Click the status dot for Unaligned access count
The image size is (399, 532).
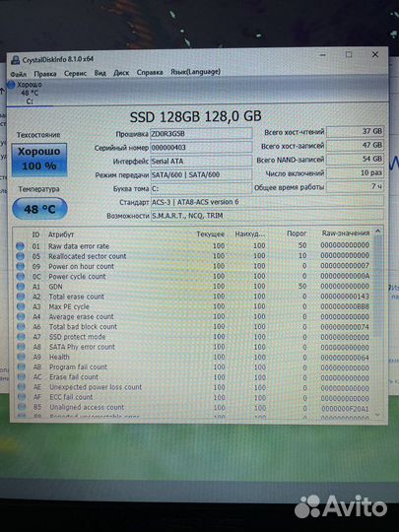22,407
